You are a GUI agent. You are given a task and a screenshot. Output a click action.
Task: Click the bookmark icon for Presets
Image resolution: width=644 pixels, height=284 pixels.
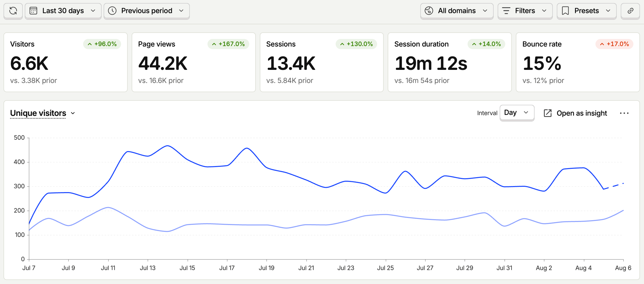point(565,11)
